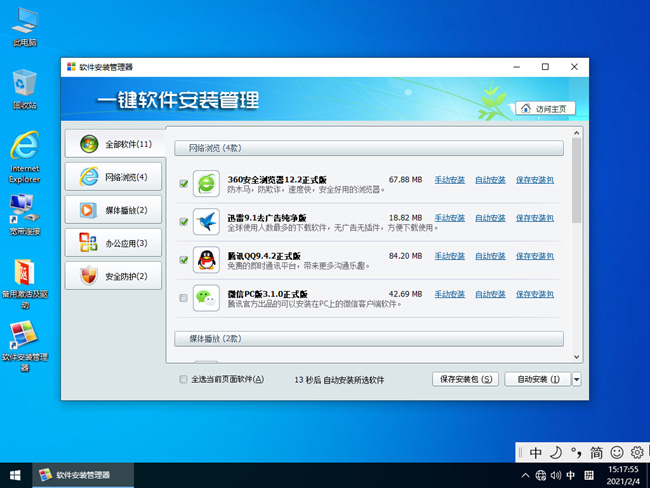
Task: Click 保存安装包(S) button
Action: [x=466, y=379]
